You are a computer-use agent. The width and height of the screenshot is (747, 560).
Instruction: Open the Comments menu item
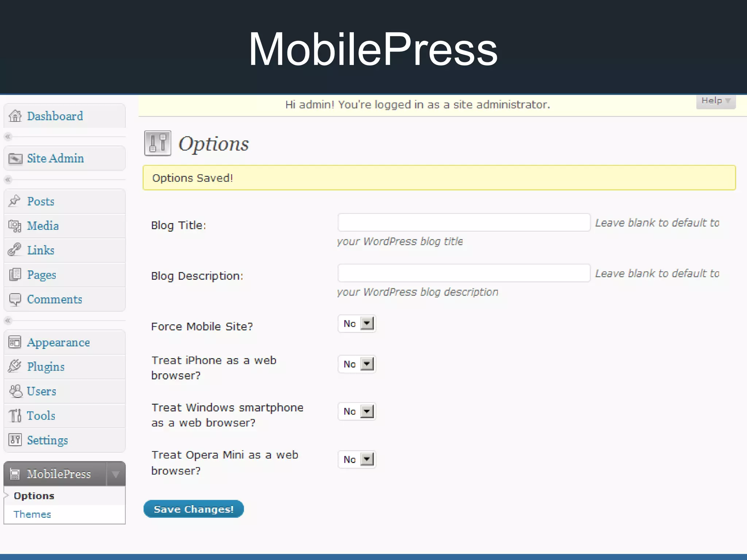pyautogui.click(x=65, y=299)
